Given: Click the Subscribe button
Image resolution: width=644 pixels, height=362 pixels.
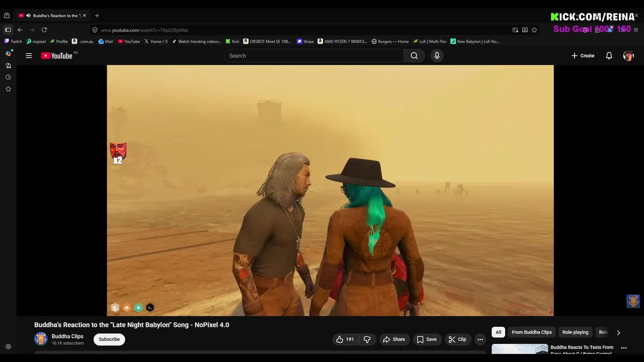Looking at the screenshot, I should tap(109, 339).
